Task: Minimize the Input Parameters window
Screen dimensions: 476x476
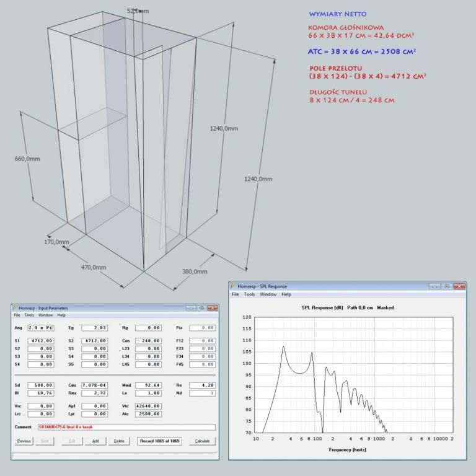Action: pyautogui.click(x=191, y=308)
